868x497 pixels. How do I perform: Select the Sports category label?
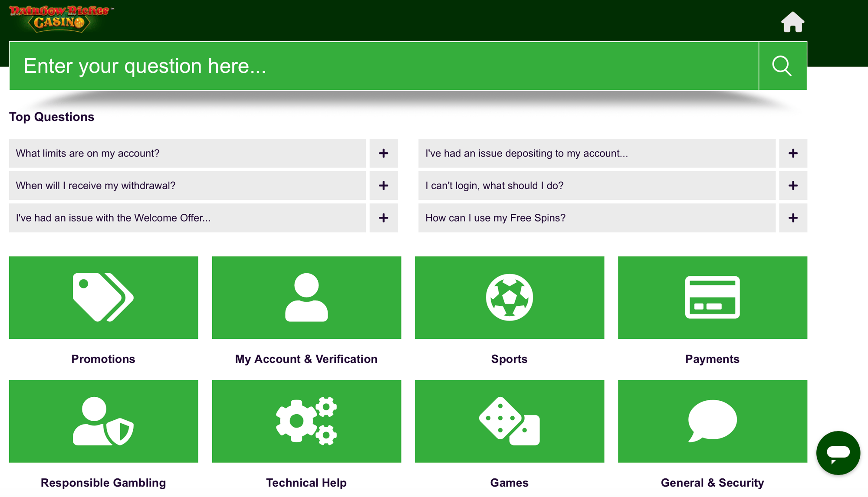click(510, 359)
